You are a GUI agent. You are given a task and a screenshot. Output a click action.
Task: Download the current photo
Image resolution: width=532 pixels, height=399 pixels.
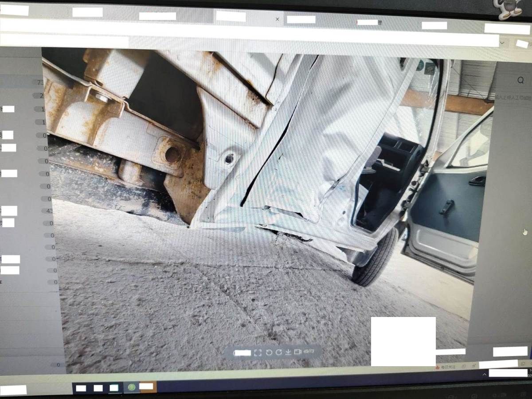pos(288,352)
